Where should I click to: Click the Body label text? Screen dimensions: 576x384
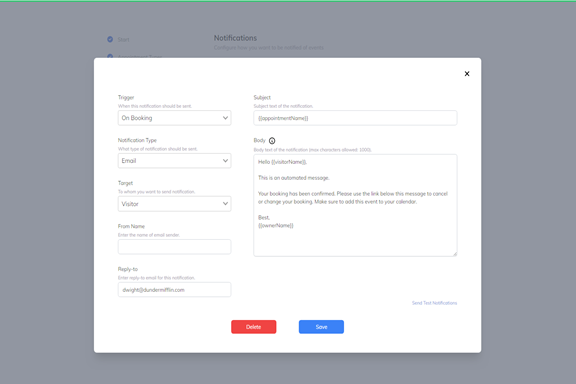point(259,140)
